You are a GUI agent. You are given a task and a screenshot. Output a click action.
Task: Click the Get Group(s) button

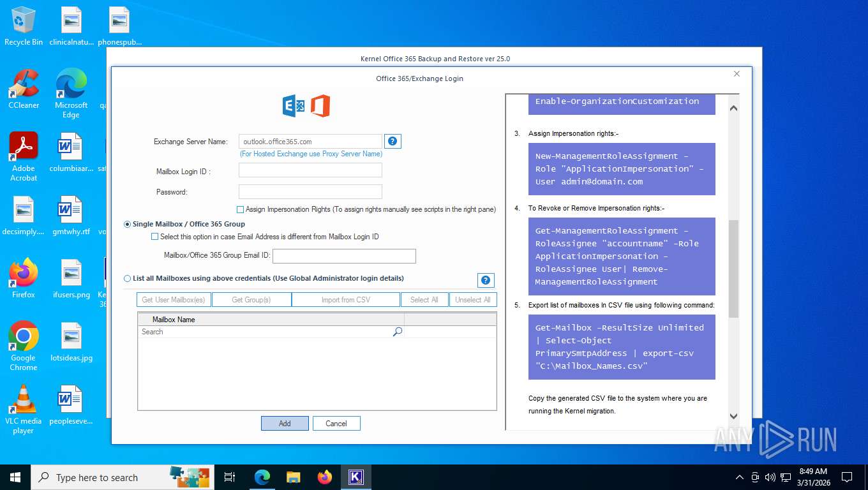point(251,300)
